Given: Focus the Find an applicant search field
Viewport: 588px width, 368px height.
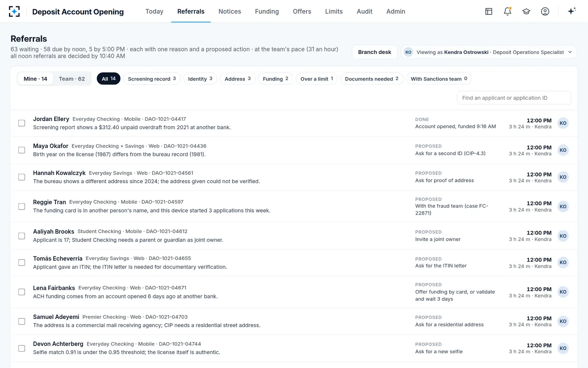Looking at the screenshot, I should [514, 98].
